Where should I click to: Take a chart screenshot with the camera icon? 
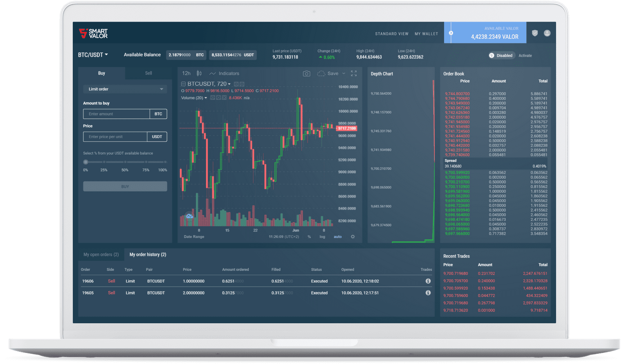click(x=307, y=73)
